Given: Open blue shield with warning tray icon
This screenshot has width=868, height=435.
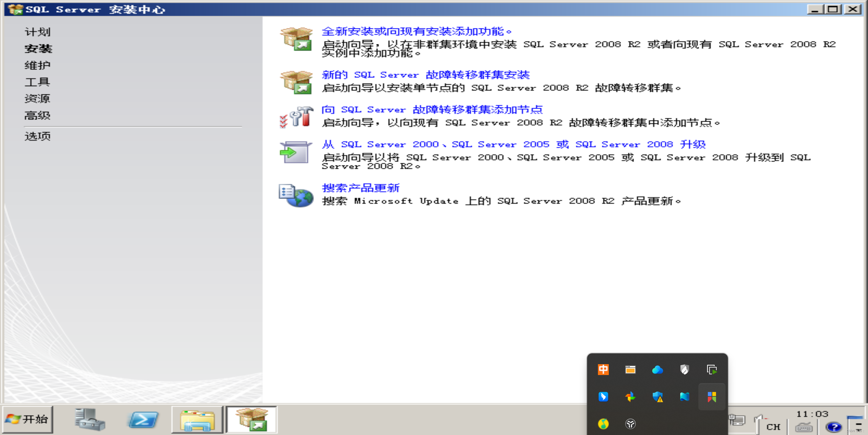Looking at the screenshot, I should coord(657,396).
